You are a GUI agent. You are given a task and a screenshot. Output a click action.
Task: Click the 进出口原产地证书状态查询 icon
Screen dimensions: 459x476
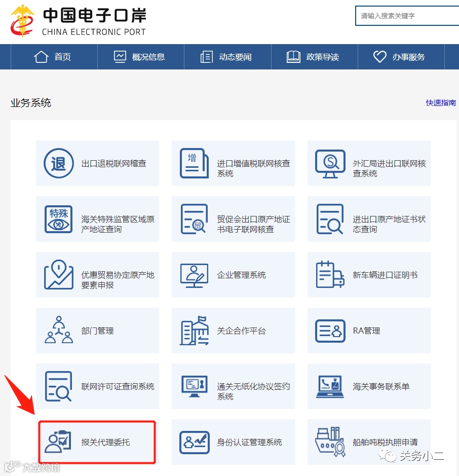click(x=330, y=219)
